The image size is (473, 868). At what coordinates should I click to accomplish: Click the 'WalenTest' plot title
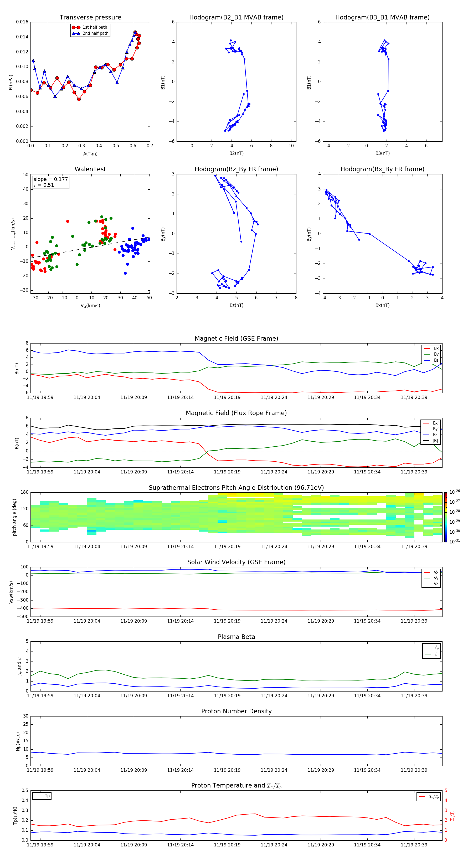click(x=90, y=169)
